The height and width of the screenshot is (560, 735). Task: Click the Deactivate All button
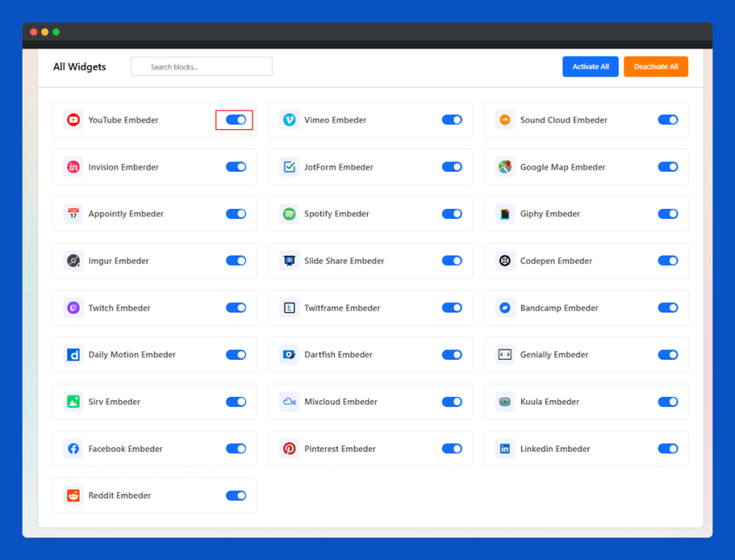pyautogui.click(x=655, y=66)
